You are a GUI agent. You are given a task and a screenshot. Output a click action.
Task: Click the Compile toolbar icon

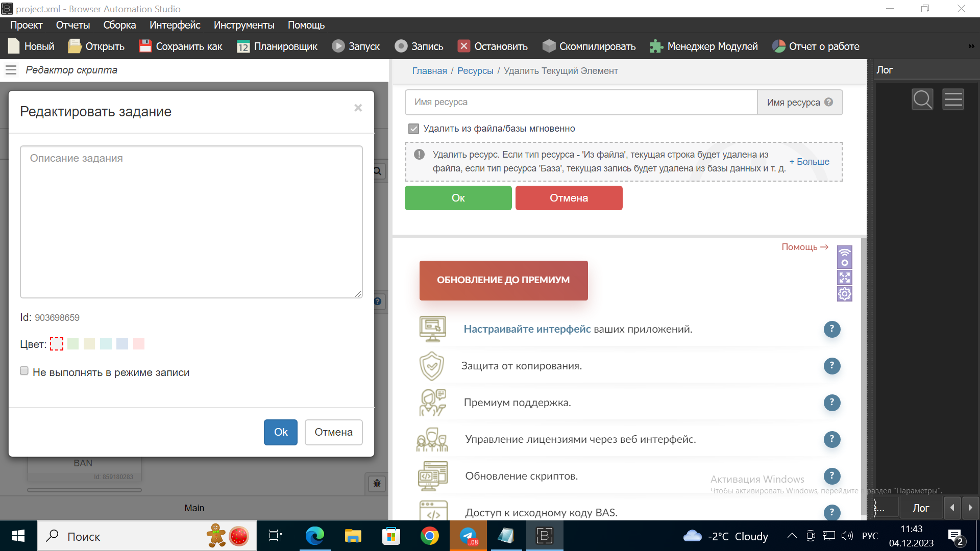(549, 46)
